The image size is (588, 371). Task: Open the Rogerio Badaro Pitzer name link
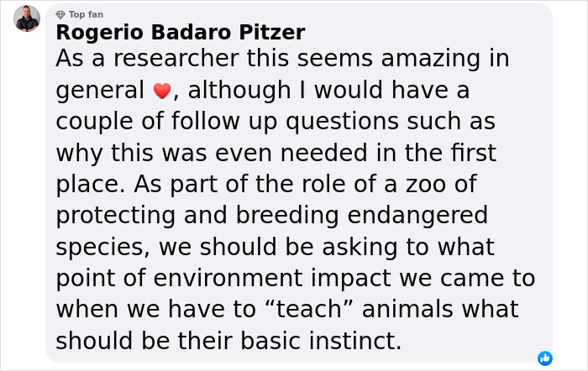tap(181, 32)
